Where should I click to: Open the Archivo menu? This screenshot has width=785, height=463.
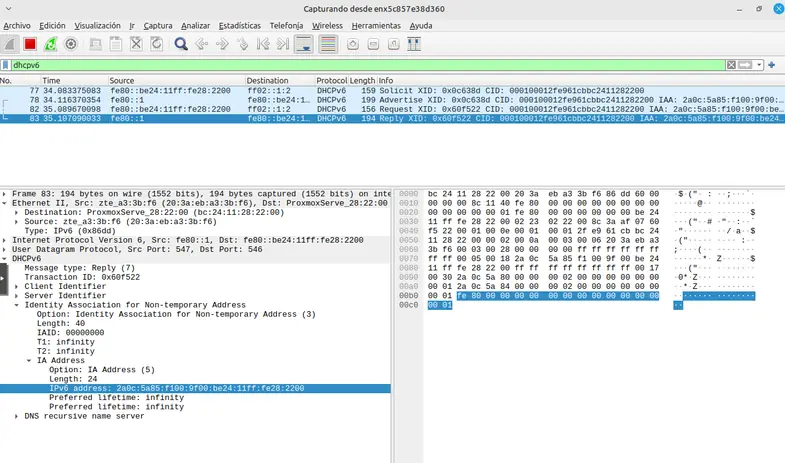(x=17, y=26)
